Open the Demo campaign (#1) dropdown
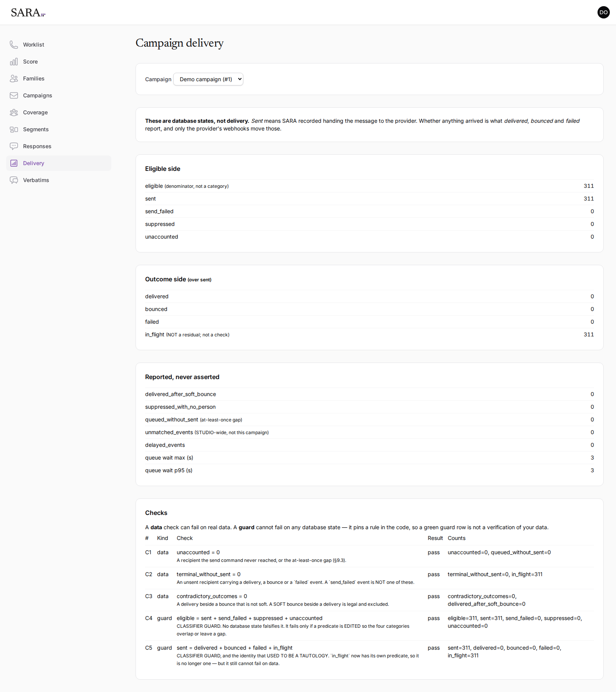 pyautogui.click(x=208, y=79)
